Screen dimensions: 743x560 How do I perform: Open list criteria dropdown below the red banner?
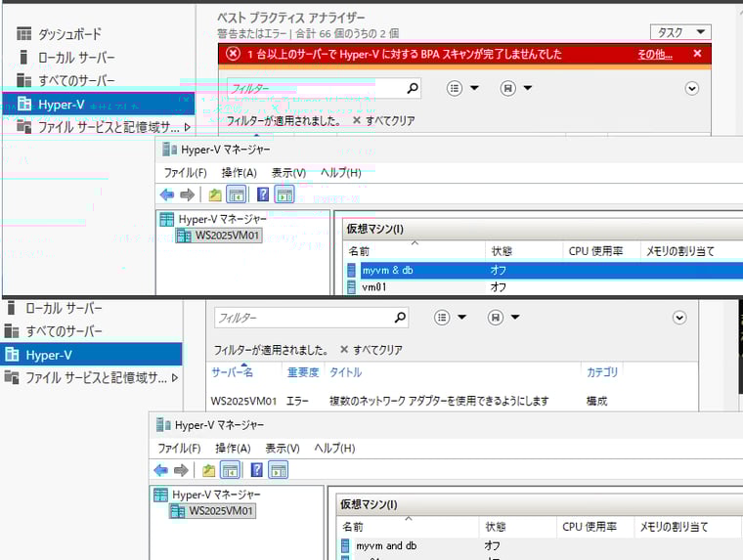pyautogui.click(x=463, y=88)
